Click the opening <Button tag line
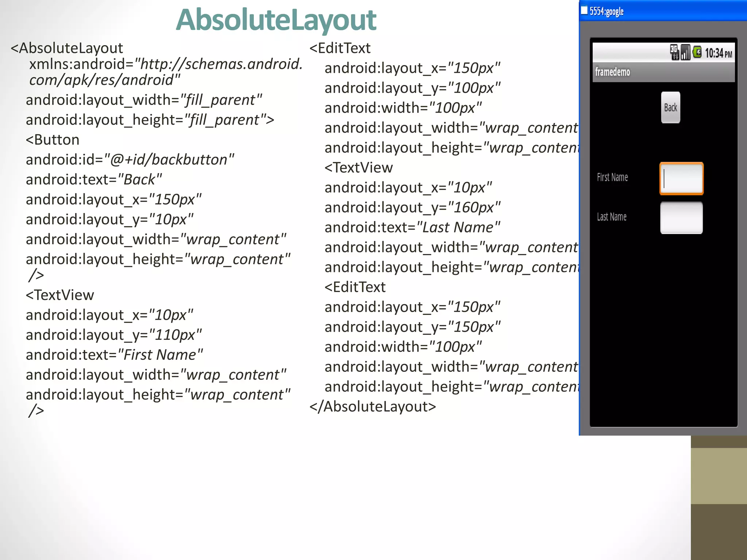Viewport: 747px width, 560px height. [x=53, y=140]
